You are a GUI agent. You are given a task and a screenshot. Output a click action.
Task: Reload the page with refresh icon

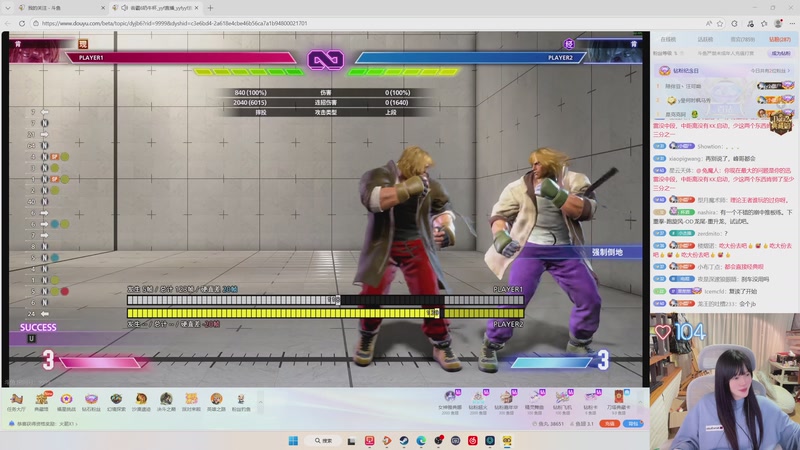(x=21, y=23)
